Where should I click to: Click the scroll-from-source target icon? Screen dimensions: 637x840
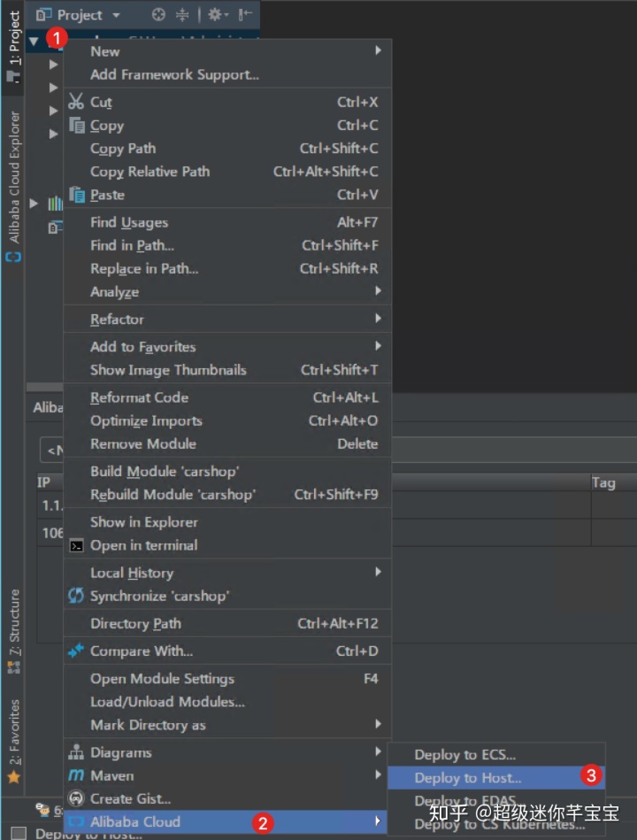point(158,14)
